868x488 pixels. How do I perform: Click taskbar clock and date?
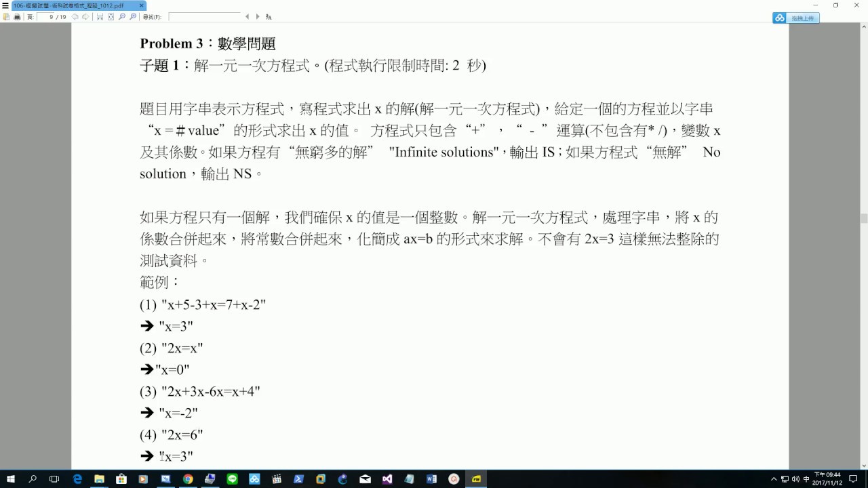click(x=828, y=479)
